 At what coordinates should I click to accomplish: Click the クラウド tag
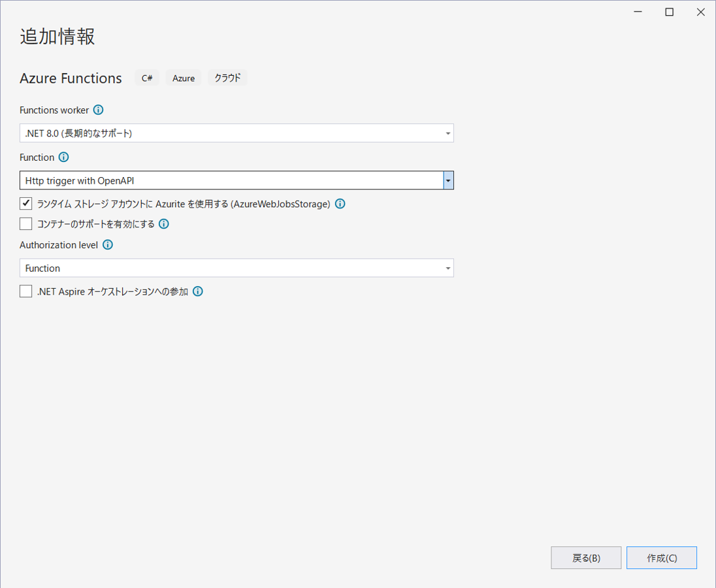pyautogui.click(x=227, y=78)
